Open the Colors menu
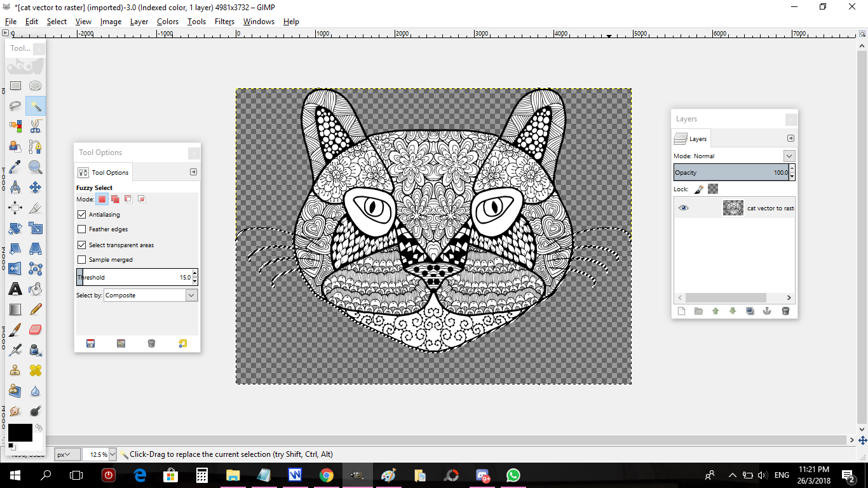The width and height of the screenshot is (868, 488). point(168,22)
